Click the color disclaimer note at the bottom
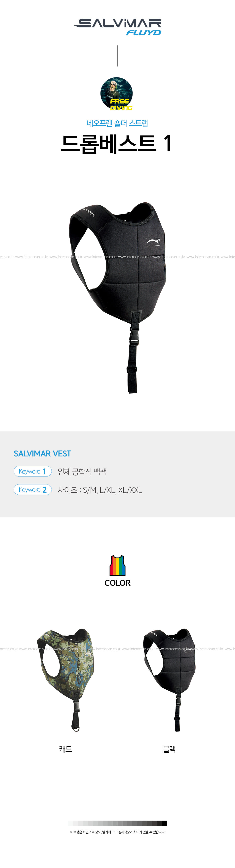The width and height of the screenshot is (235, 868). 117,832
